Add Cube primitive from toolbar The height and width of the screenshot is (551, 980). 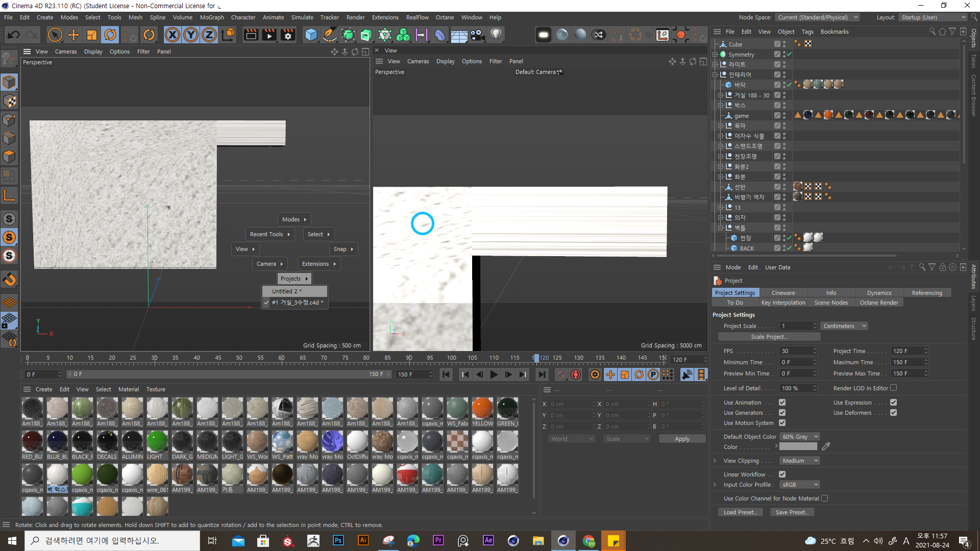311,35
